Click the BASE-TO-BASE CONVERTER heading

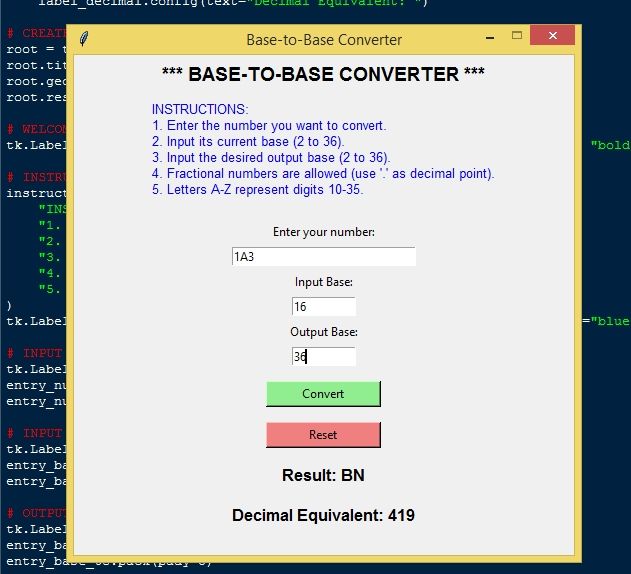point(323,75)
